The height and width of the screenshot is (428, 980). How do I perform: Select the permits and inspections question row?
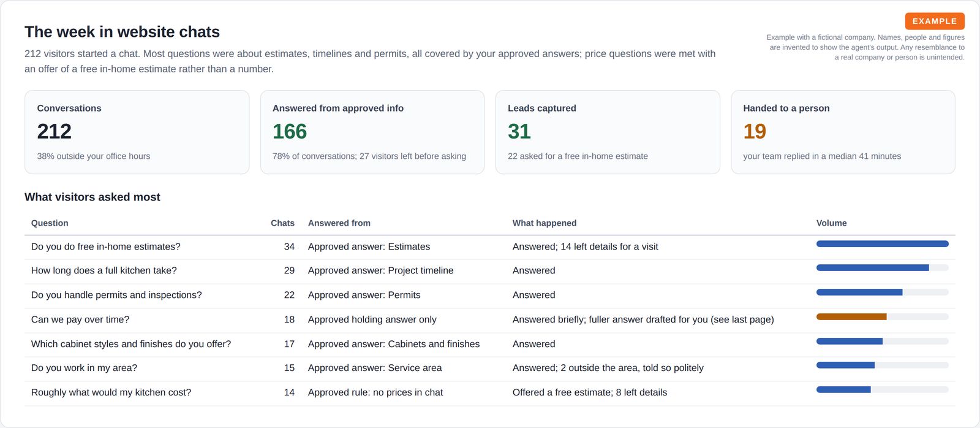[490, 296]
